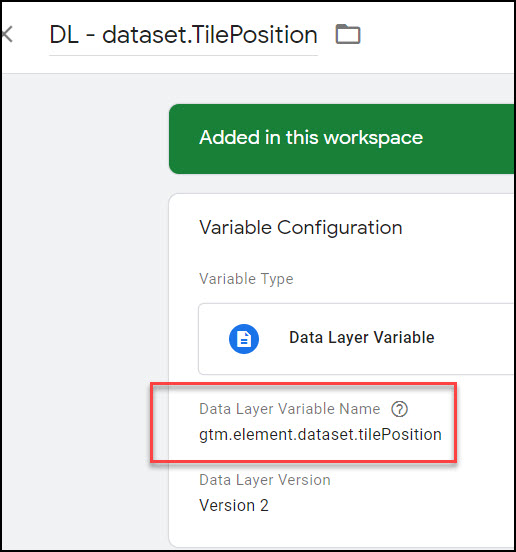
Task: Click the Data Layer Version label
Action: point(265,480)
